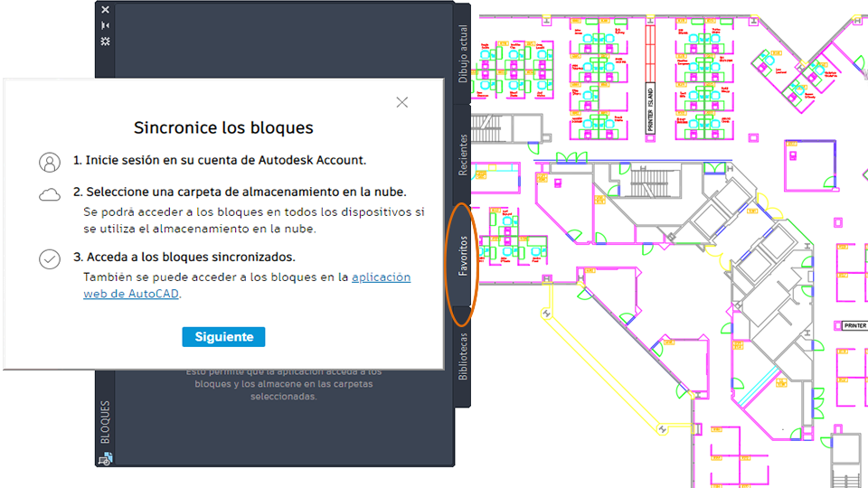The image size is (868, 488).
Task: Click the PRINTER ISLAND label in the drawing
Action: pos(650,109)
